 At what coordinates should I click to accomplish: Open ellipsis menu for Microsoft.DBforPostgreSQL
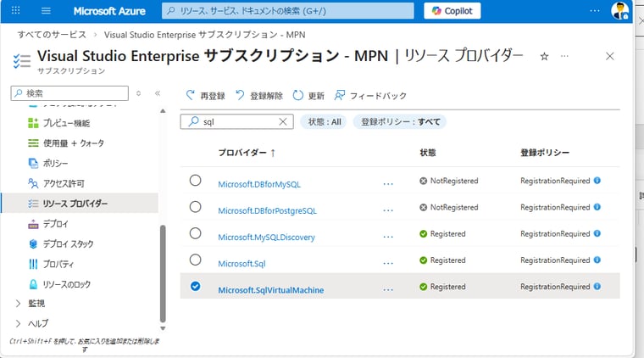[x=388, y=210]
